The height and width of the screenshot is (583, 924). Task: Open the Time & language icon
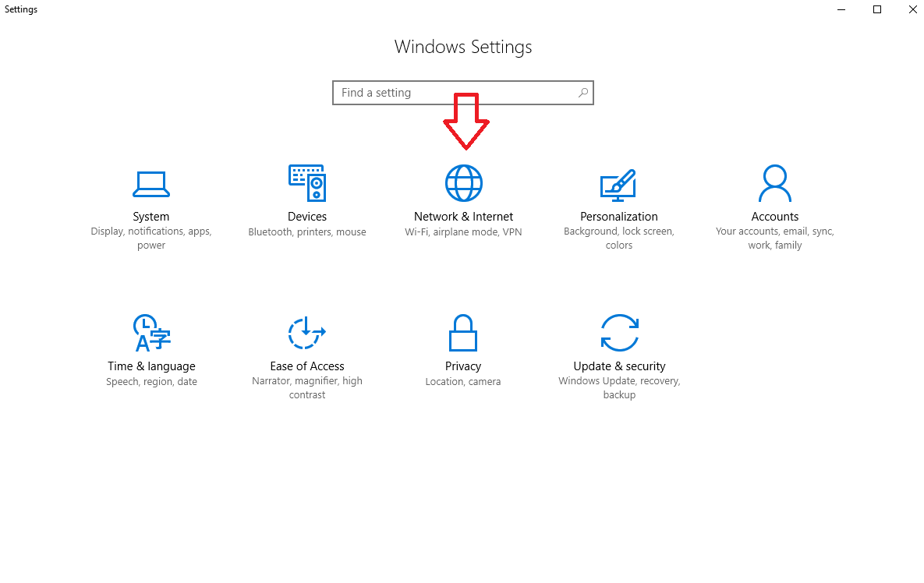[x=151, y=333]
